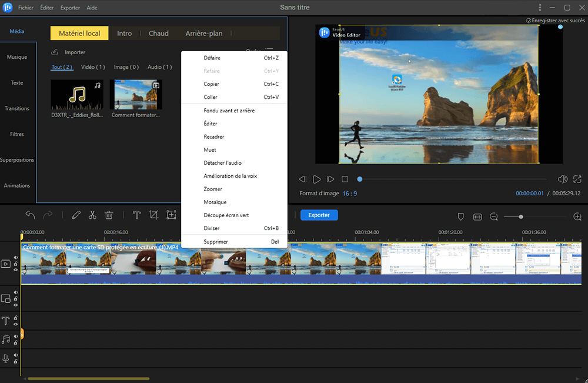Switch to the Arrière-plan tab
This screenshot has width=588, height=383.
pos(204,34)
